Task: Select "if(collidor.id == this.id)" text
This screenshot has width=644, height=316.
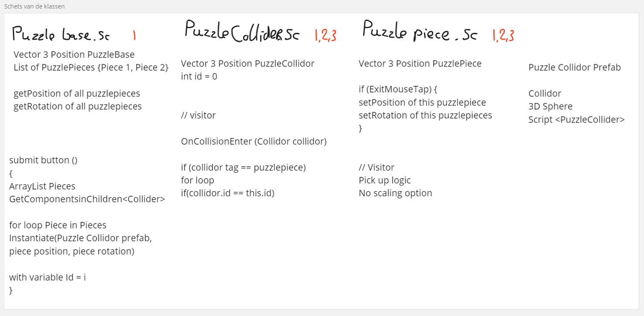Action: coord(227,193)
